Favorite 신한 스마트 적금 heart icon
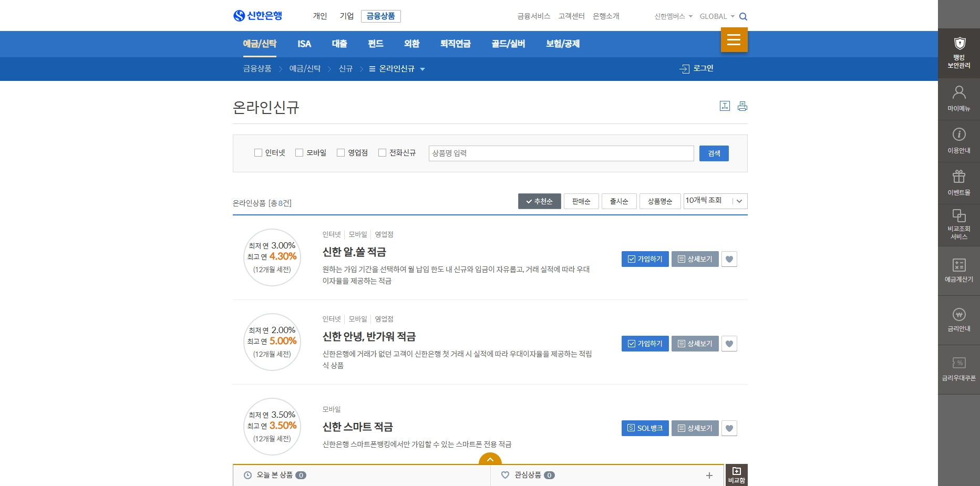 [729, 428]
